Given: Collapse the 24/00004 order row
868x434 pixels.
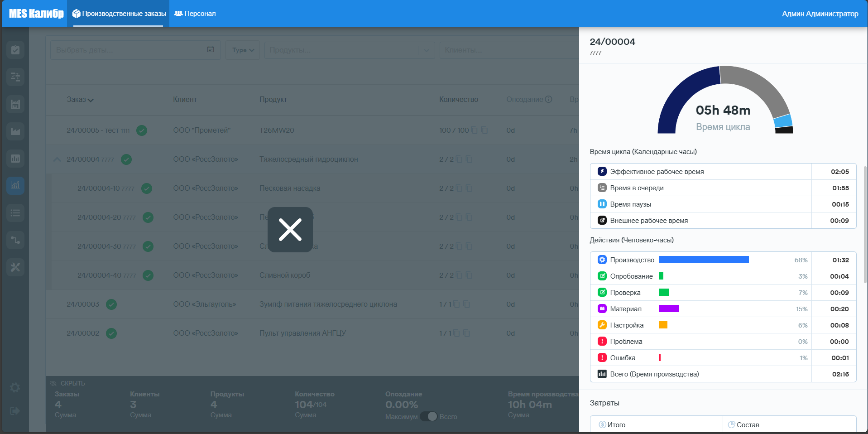Looking at the screenshot, I should [57, 159].
